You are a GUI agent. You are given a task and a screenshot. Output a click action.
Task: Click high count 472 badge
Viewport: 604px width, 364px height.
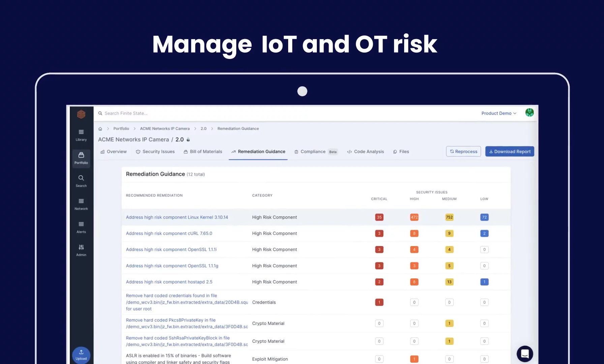[x=414, y=217]
